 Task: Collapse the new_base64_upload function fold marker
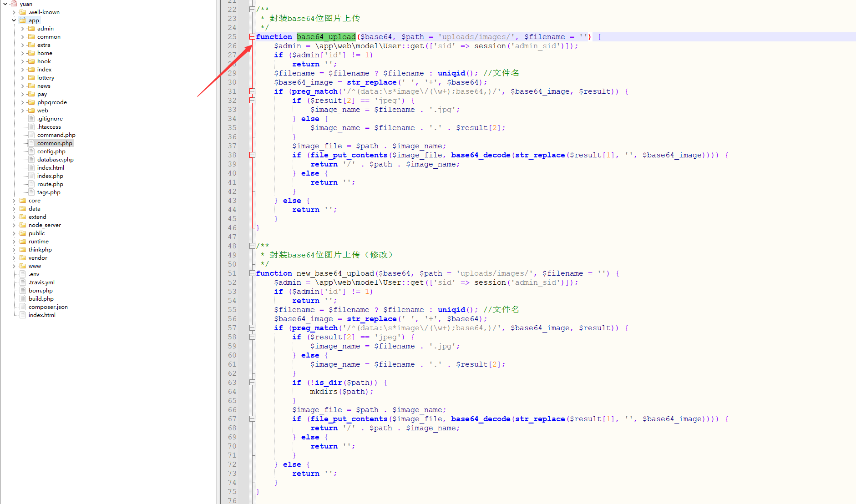252,273
